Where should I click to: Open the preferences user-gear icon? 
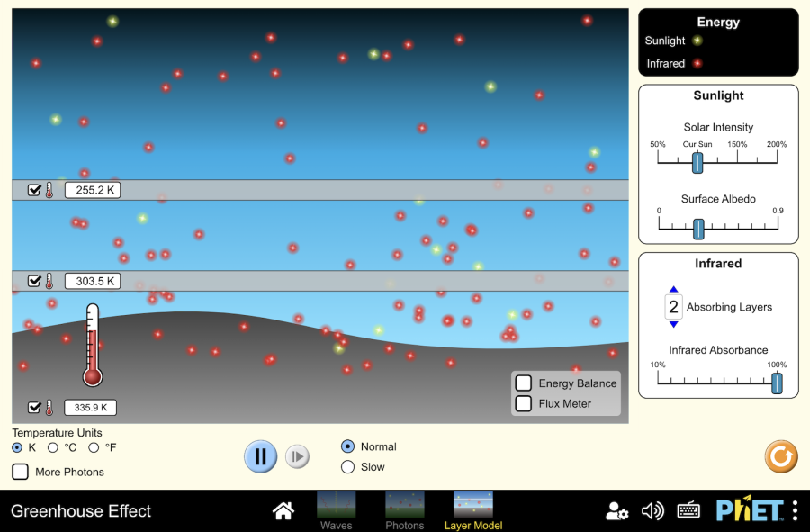[616, 511]
